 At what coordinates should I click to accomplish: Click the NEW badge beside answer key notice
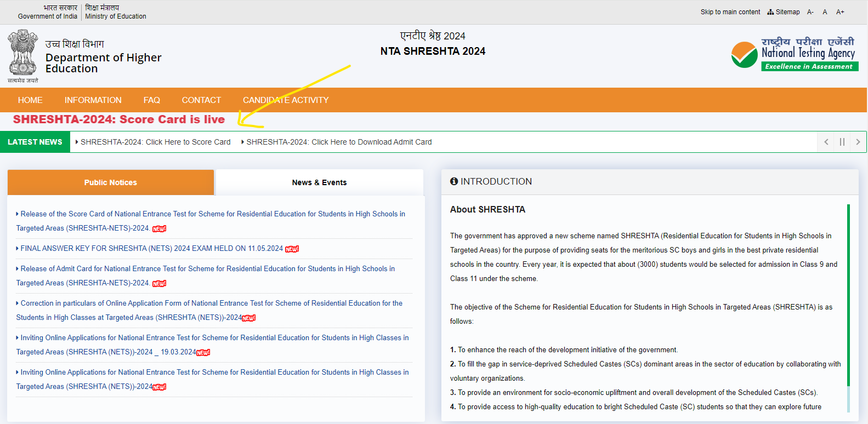pos(292,249)
